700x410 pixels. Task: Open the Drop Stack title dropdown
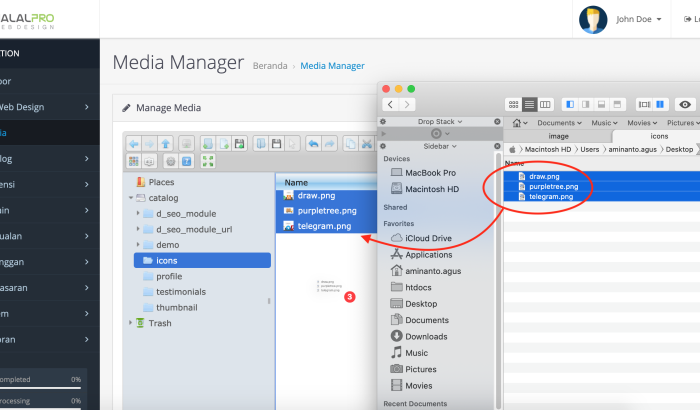click(440, 121)
